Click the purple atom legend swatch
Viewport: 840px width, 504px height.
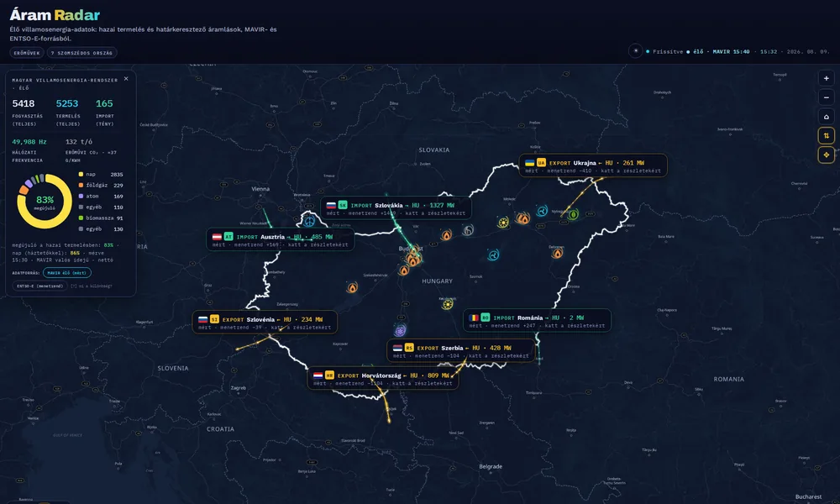[81, 196]
